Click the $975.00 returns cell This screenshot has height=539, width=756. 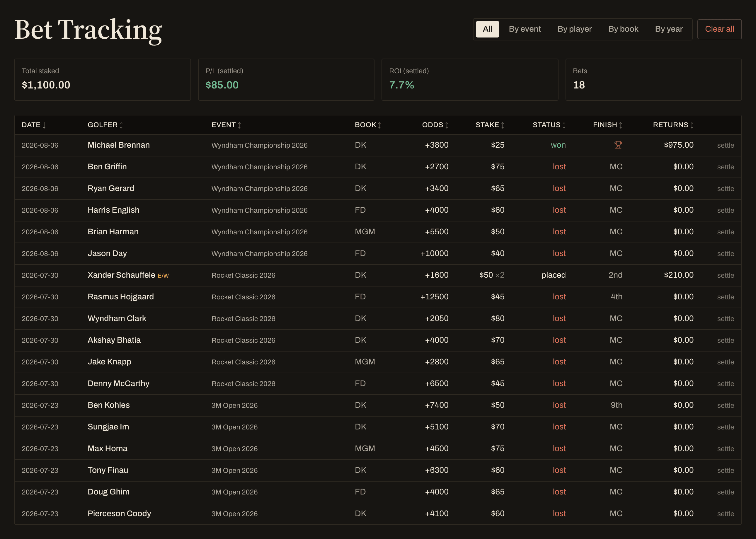[679, 145]
